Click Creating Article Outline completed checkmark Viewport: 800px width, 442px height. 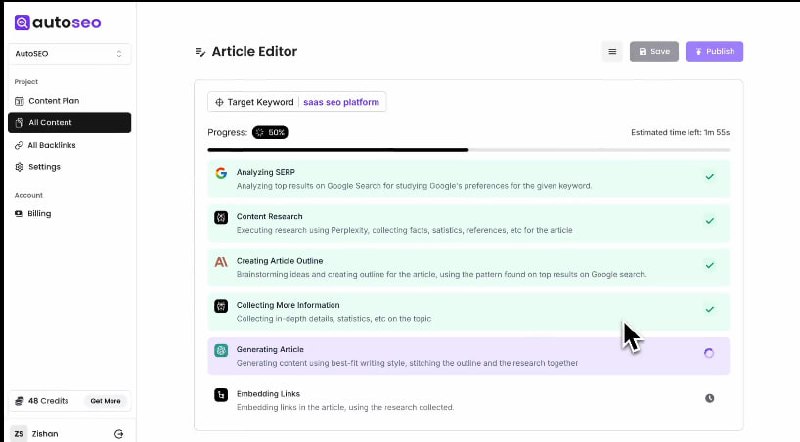click(710, 265)
